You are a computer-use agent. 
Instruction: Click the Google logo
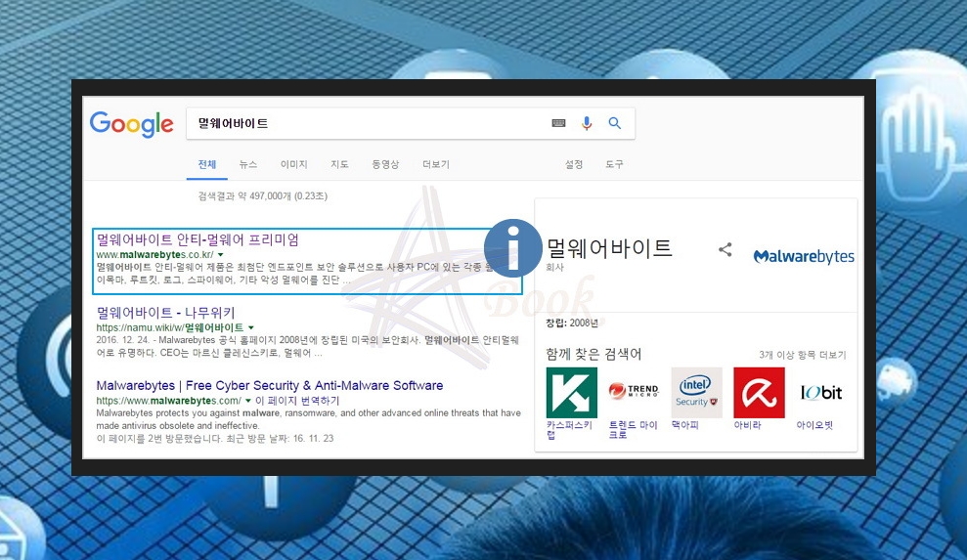(131, 124)
